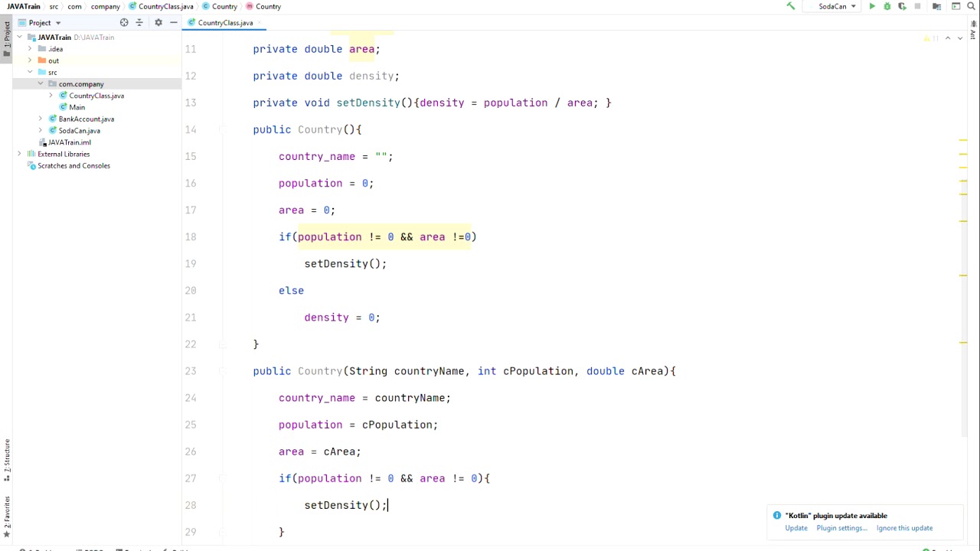Locate opened file via target icon
Image resolution: width=980 pixels, height=551 pixels.
point(124,22)
